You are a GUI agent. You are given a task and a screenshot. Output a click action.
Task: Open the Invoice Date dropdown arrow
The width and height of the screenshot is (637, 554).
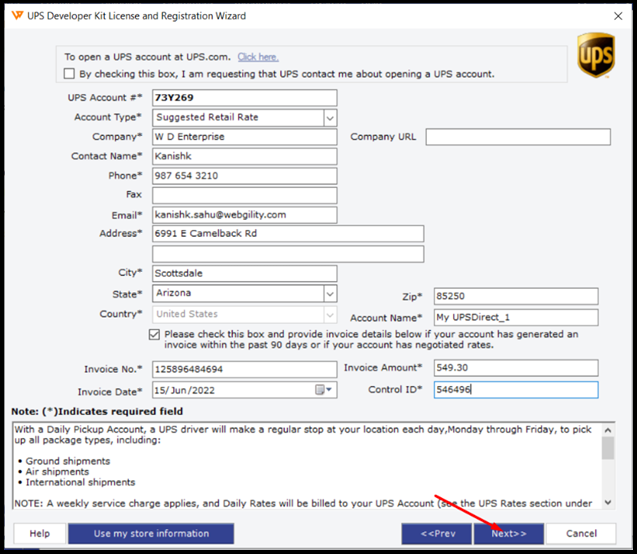click(x=329, y=390)
